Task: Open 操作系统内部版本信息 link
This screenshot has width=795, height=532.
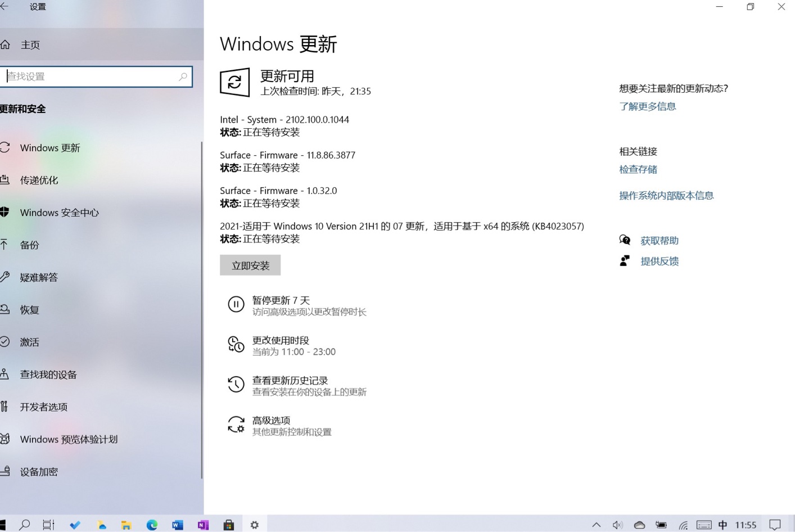Action: [666, 196]
